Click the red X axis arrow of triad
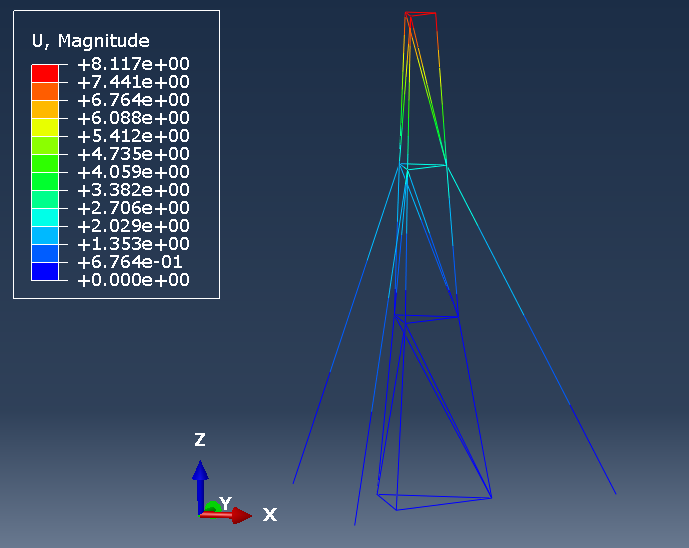 pyautogui.click(x=238, y=516)
